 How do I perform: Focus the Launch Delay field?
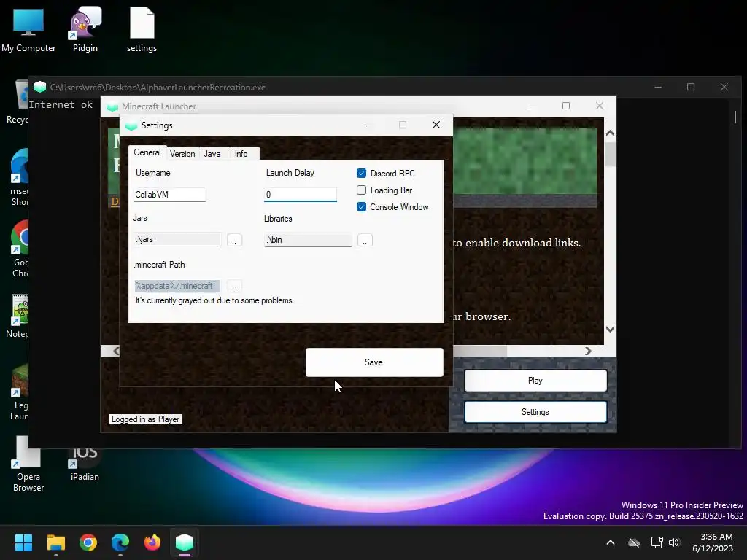point(300,194)
